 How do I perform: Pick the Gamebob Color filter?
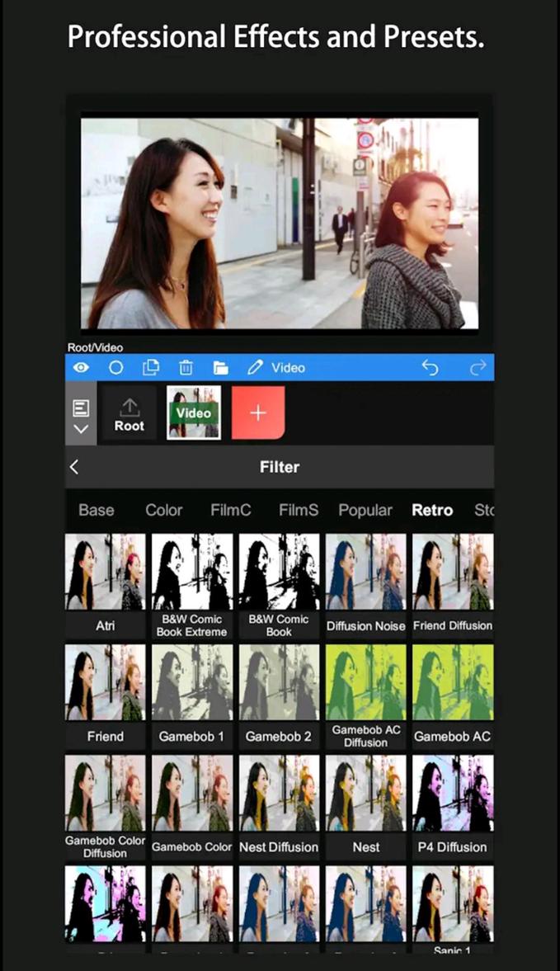[192, 807]
